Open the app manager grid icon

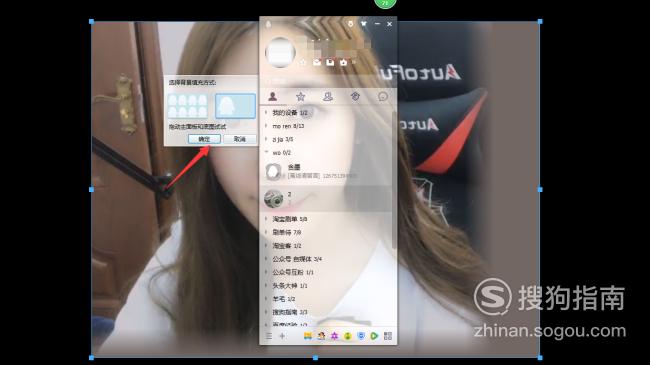[388, 336]
